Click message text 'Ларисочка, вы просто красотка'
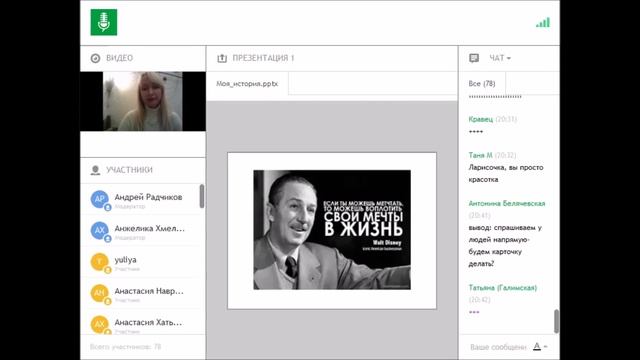640x360 pixels. [506, 173]
